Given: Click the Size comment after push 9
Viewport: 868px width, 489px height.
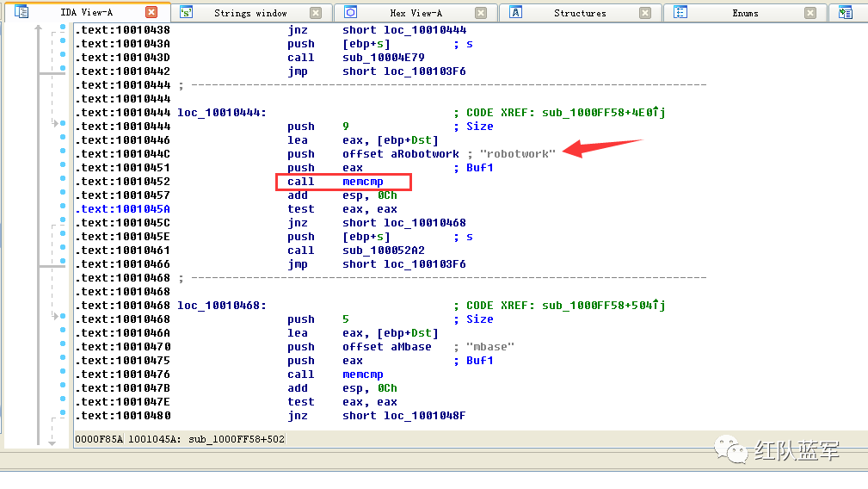Looking at the screenshot, I should tap(479, 127).
